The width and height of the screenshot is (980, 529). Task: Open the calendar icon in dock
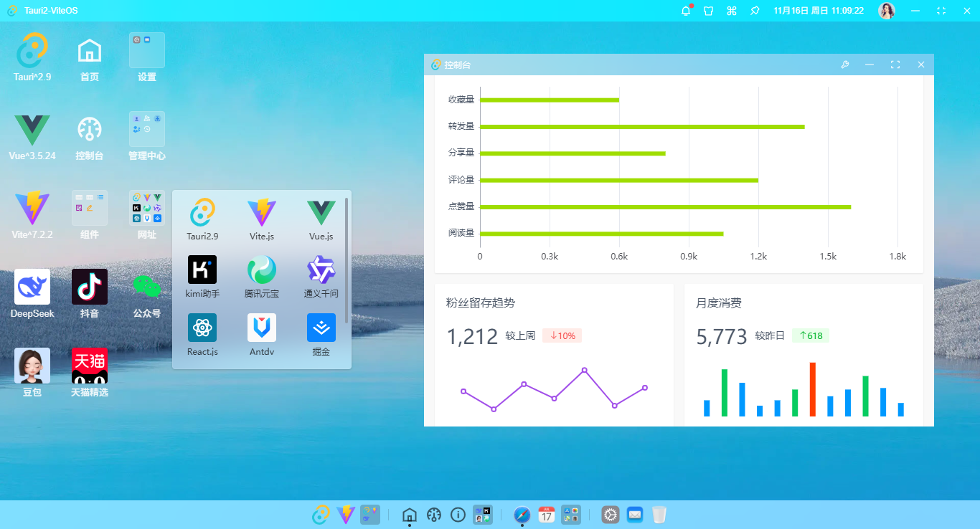[x=547, y=515]
